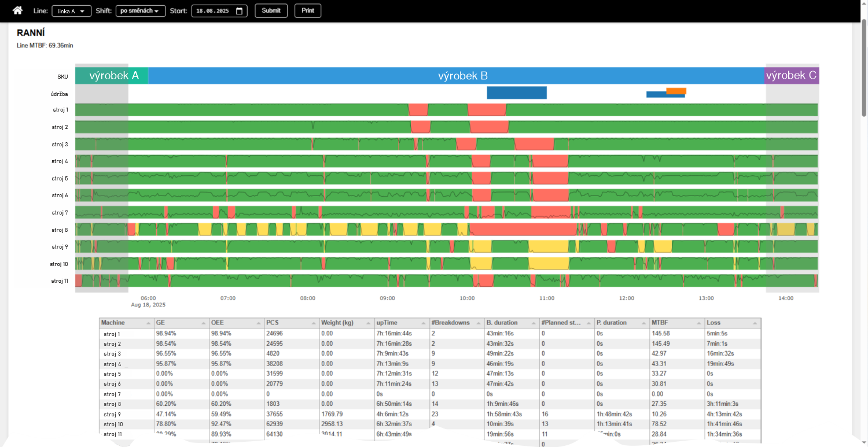This screenshot has height=447, width=868.
Task: Open the calendar picker in the Start field
Action: coord(241,11)
